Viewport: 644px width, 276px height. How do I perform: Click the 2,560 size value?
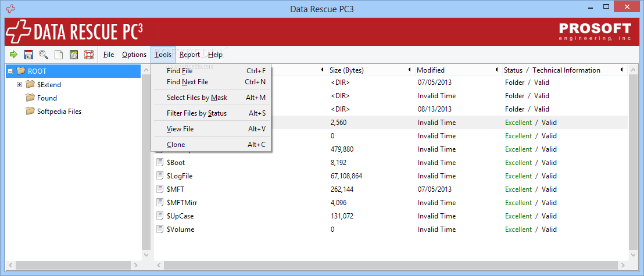tap(339, 123)
